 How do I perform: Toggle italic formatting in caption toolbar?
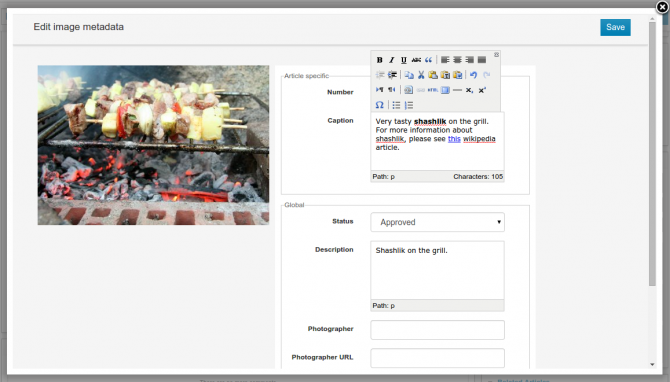pyautogui.click(x=391, y=60)
